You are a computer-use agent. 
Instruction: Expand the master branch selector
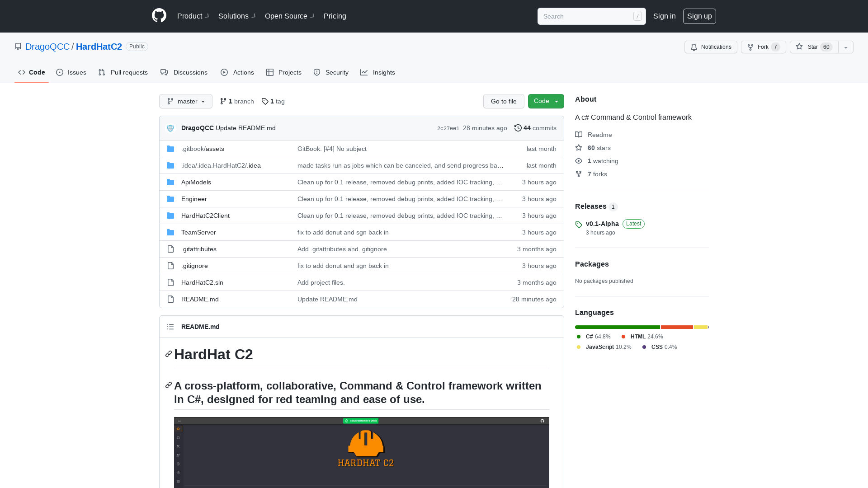click(185, 101)
